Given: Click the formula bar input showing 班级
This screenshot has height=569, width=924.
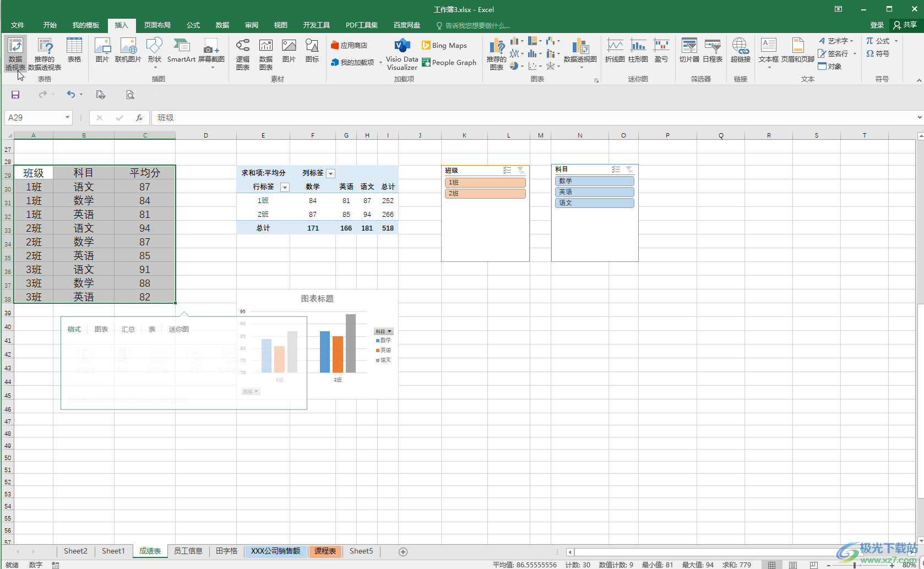Looking at the screenshot, I should [x=534, y=117].
